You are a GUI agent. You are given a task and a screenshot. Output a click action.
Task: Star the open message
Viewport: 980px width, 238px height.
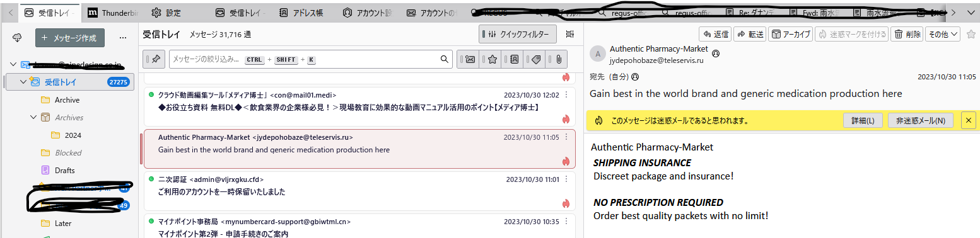(x=971, y=34)
